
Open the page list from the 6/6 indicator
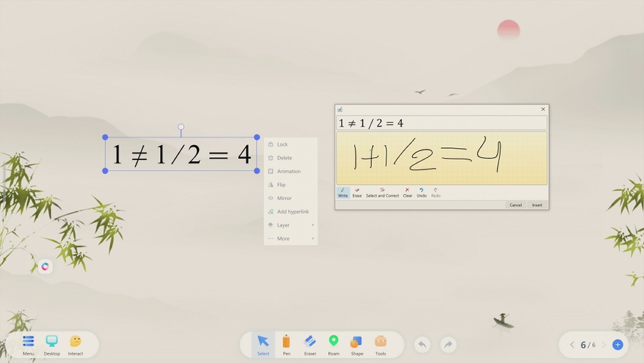click(588, 345)
